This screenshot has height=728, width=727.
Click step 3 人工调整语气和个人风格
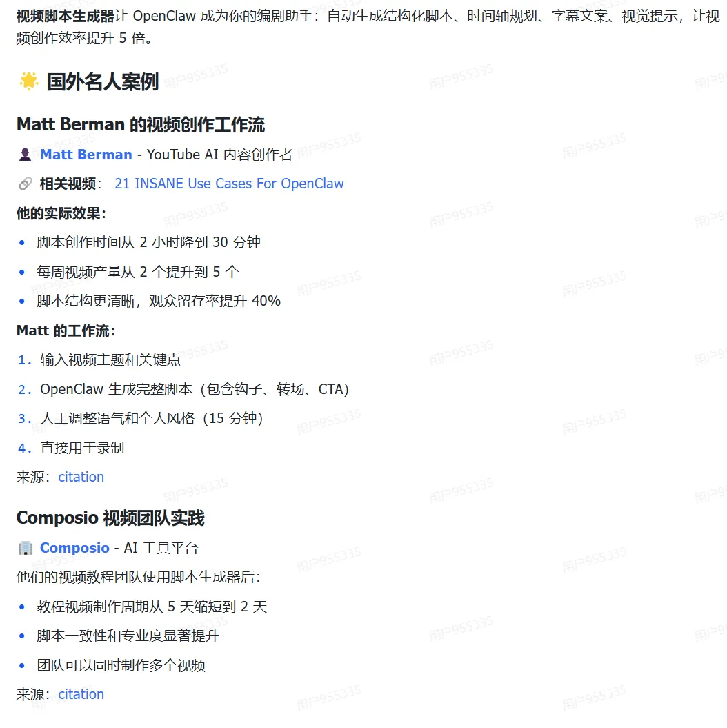117,418
